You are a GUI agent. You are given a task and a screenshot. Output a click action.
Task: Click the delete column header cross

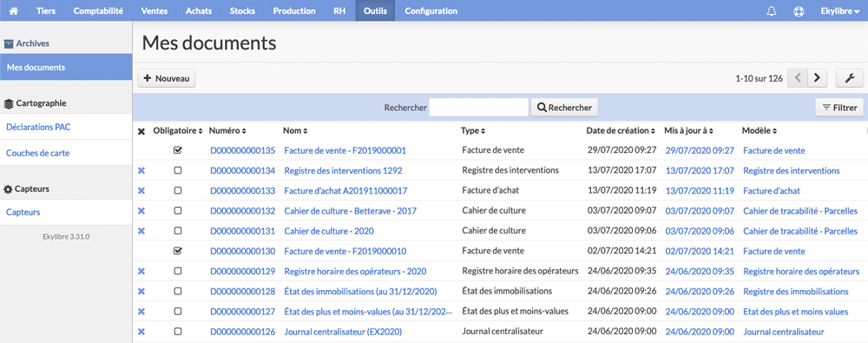pos(141,131)
